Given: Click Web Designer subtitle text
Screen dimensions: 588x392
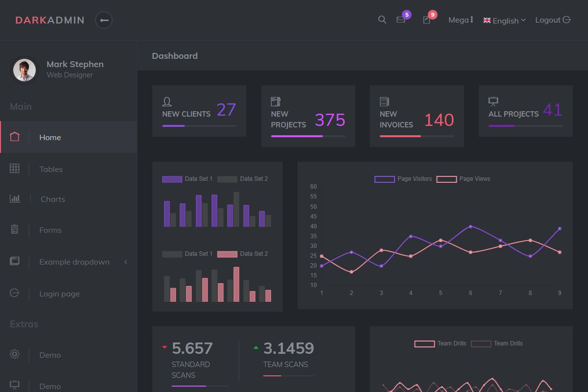Looking at the screenshot, I should coord(70,75).
